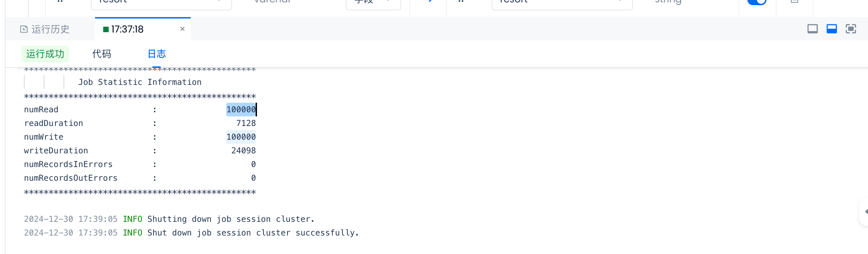868x254 pixels.
Task: Open the 字段 type dropdown
Action: (x=373, y=2)
